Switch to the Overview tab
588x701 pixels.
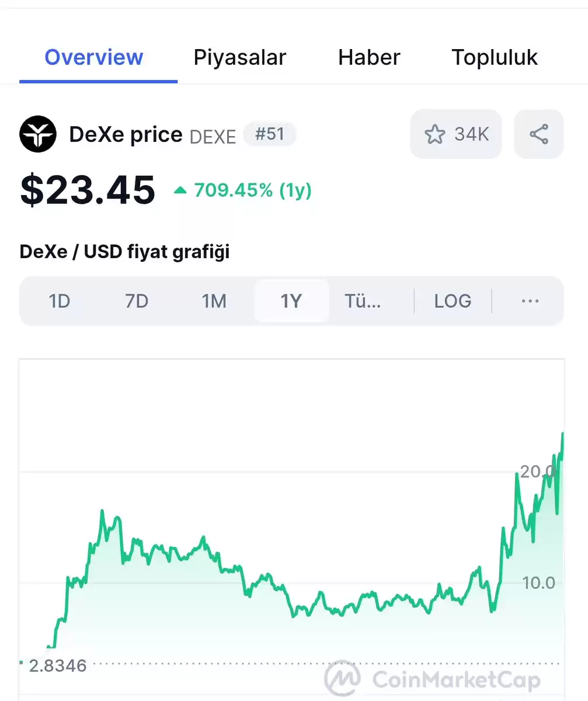pos(94,57)
